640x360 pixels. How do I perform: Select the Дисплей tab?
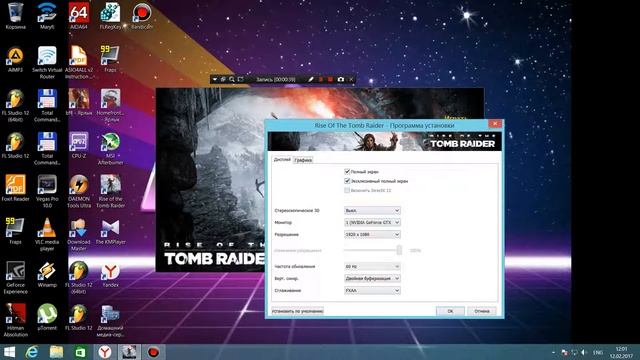(x=282, y=159)
